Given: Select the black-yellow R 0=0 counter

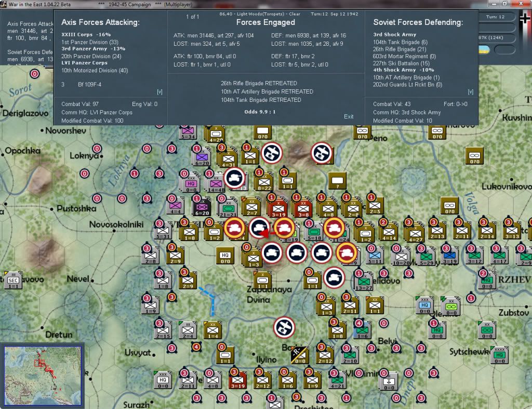Looking at the screenshot, I should click(300, 355).
